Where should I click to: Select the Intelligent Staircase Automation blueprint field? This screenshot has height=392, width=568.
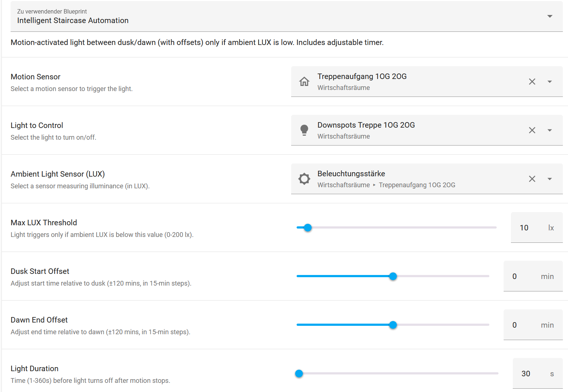[x=287, y=16]
